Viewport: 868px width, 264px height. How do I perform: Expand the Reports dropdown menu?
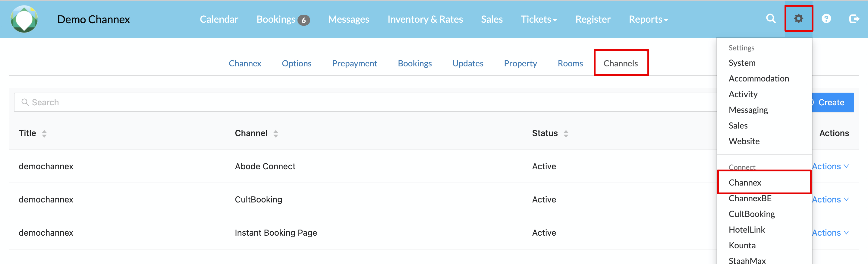pyautogui.click(x=648, y=20)
